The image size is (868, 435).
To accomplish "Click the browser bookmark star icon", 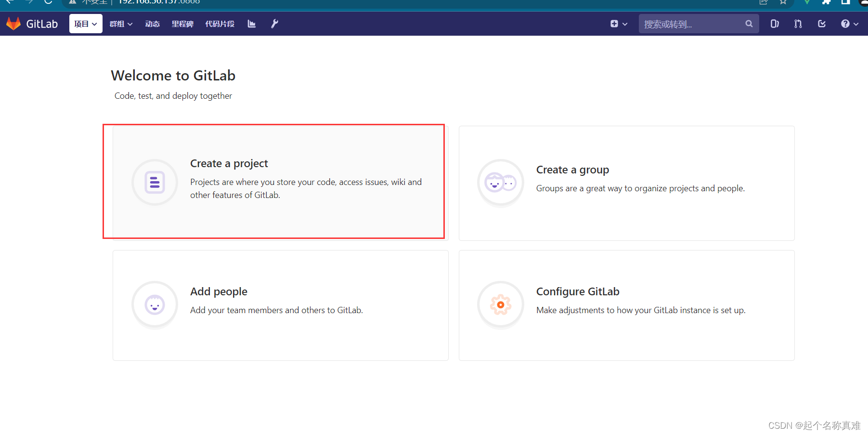I will pos(783,2).
